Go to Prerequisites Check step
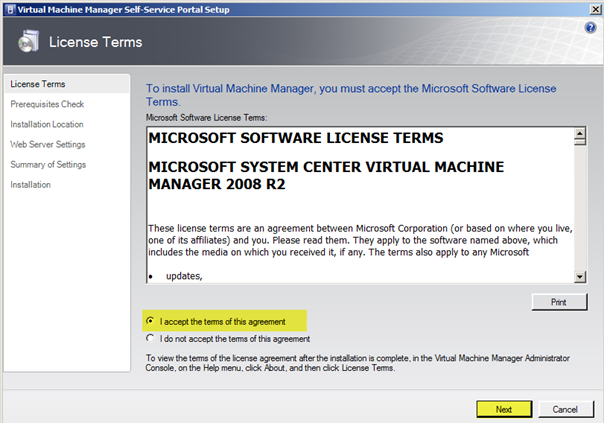 point(47,104)
